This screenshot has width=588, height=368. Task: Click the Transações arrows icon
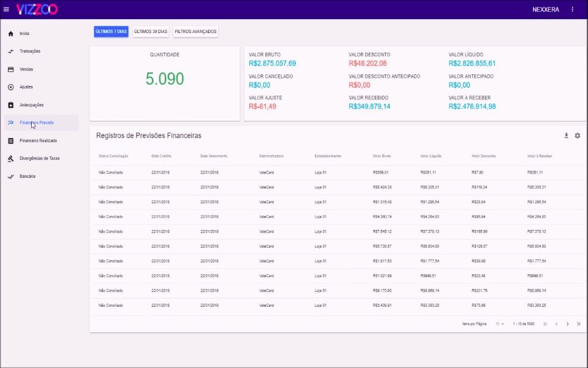(11, 52)
